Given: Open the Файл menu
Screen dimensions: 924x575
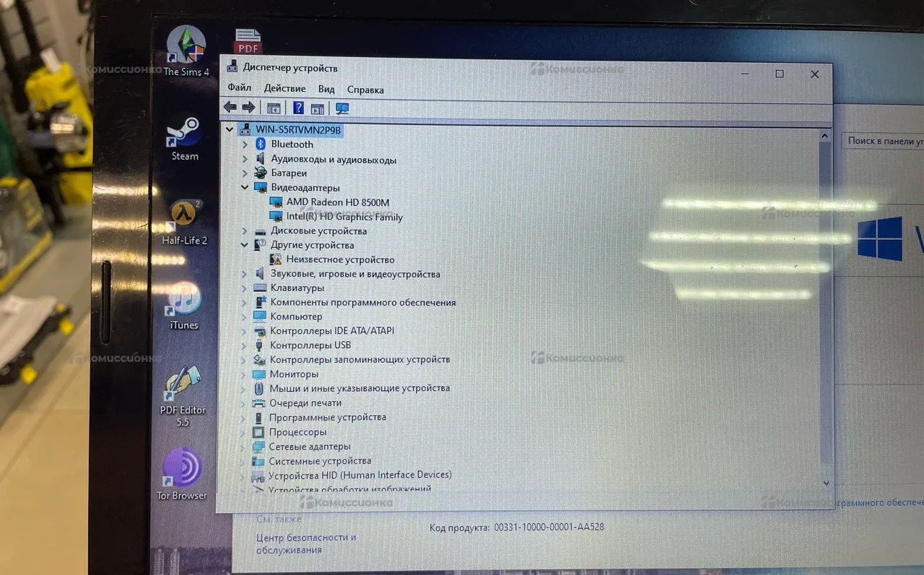Looking at the screenshot, I should tap(239, 88).
